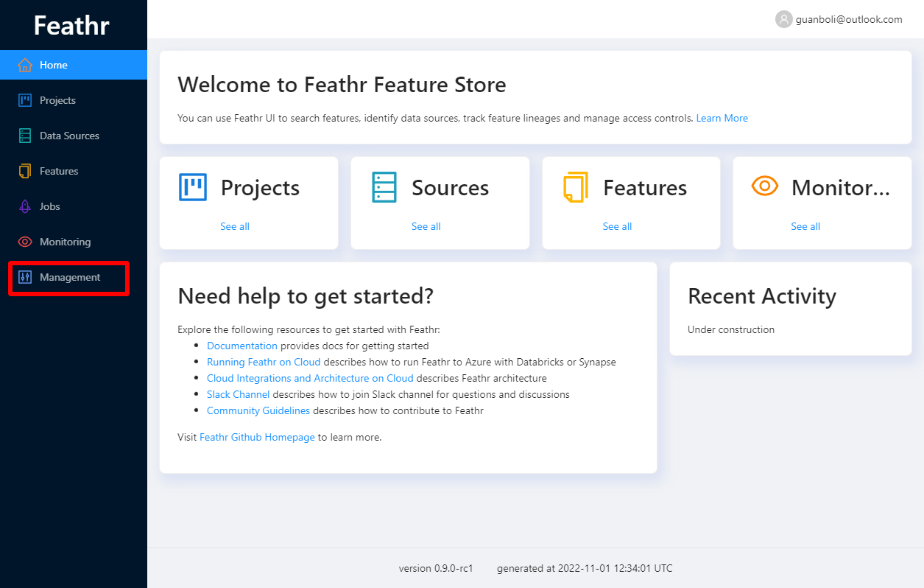Click the large Projects card icon

(x=193, y=187)
